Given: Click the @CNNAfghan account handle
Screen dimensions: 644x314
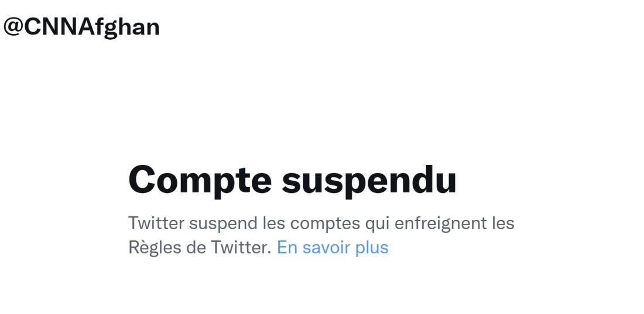Looking at the screenshot, I should point(81,27).
